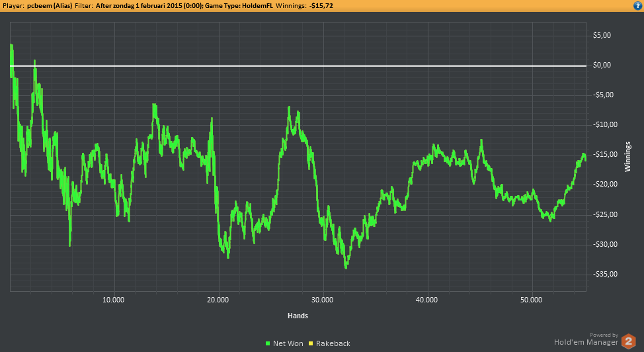
Task: Click the date filter text in header
Action: tap(149, 6)
